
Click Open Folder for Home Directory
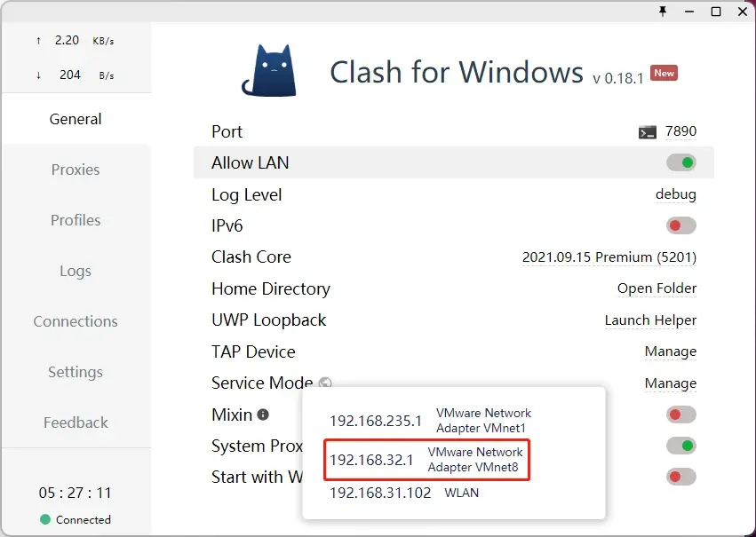[x=657, y=288]
